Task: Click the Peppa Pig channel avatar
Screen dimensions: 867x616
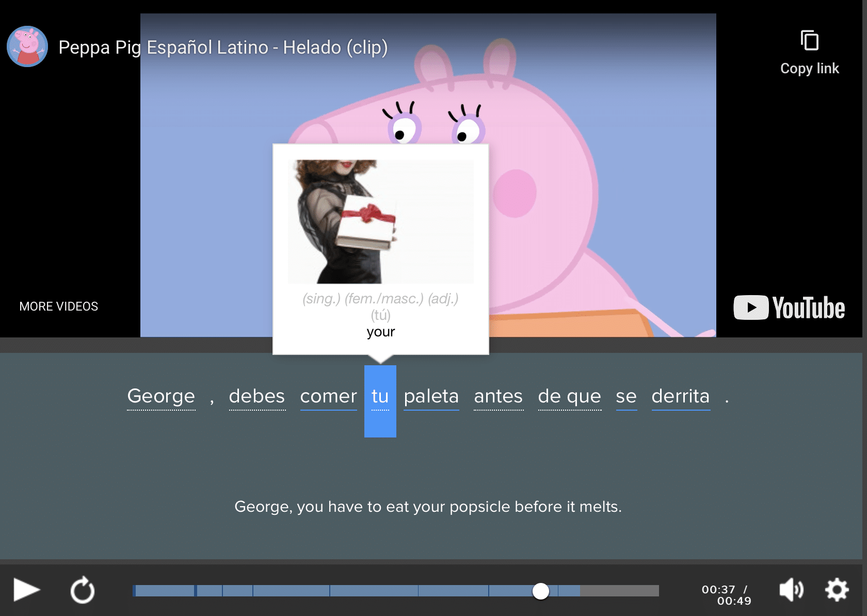Action: pyautogui.click(x=26, y=46)
